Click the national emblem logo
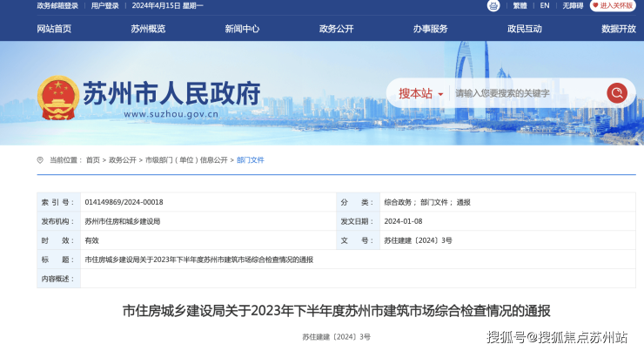 (x=57, y=97)
